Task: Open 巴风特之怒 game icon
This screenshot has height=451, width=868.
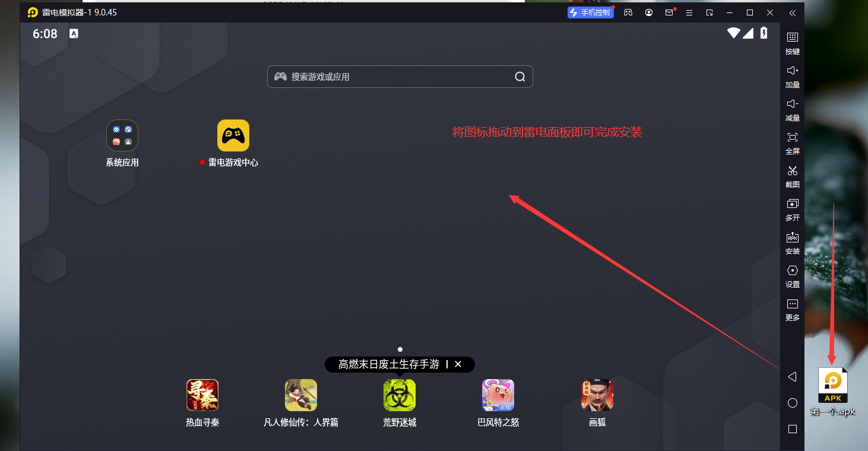Action: tap(498, 395)
